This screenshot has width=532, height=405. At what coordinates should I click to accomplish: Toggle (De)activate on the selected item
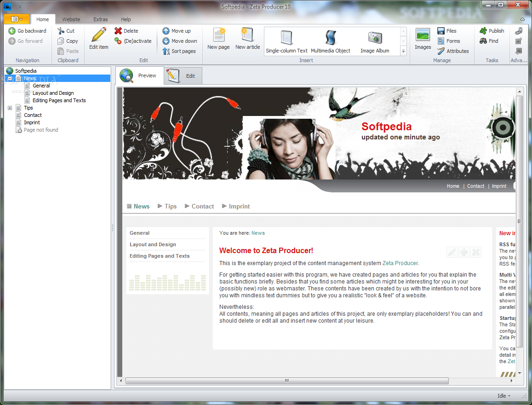[x=133, y=41]
